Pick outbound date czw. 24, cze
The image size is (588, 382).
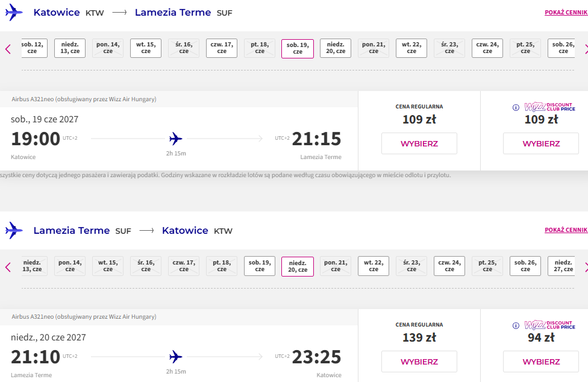487,48
